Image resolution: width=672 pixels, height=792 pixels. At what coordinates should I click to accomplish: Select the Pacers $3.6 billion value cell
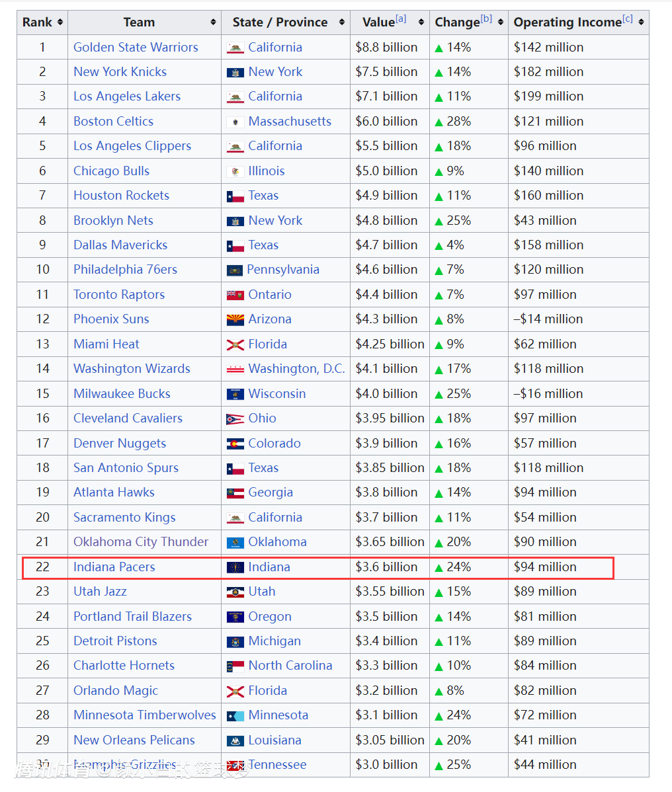pyautogui.click(x=387, y=567)
